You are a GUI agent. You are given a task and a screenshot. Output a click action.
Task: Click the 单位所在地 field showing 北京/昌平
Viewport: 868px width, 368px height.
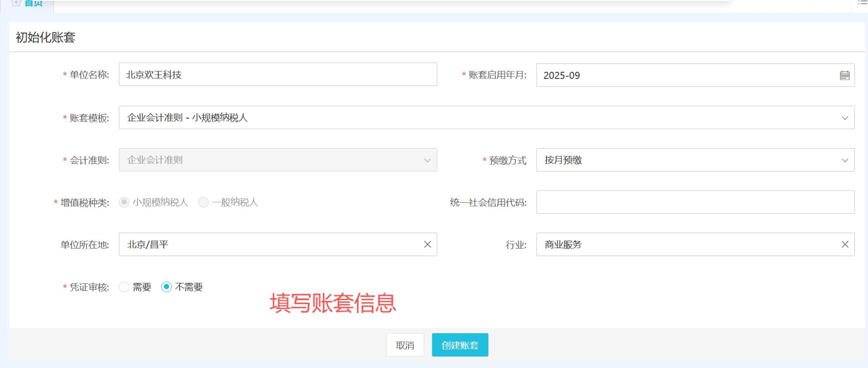(271, 244)
